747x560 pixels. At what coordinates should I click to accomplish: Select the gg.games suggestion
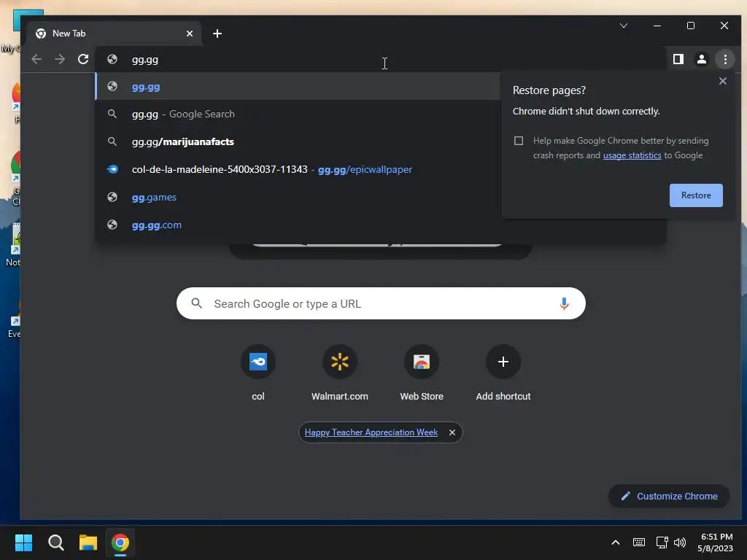point(298,197)
